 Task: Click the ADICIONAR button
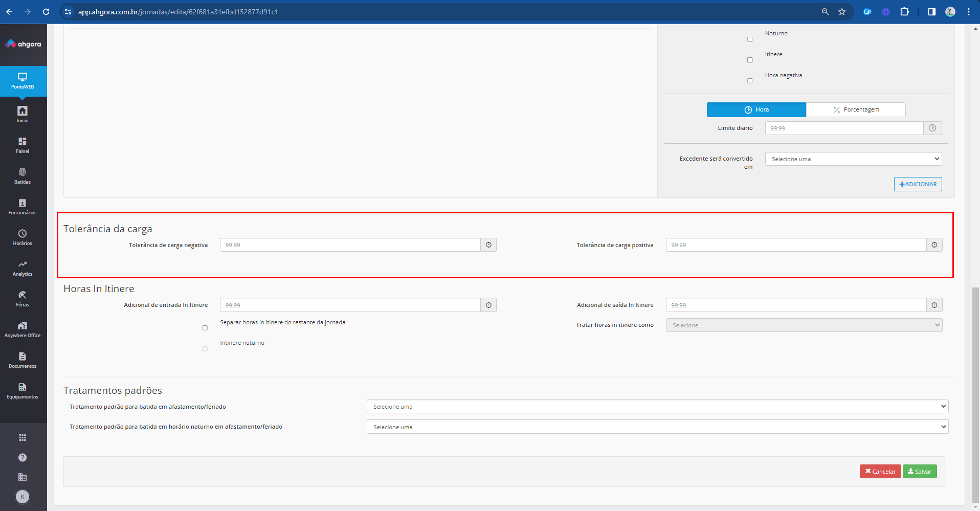click(918, 184)
